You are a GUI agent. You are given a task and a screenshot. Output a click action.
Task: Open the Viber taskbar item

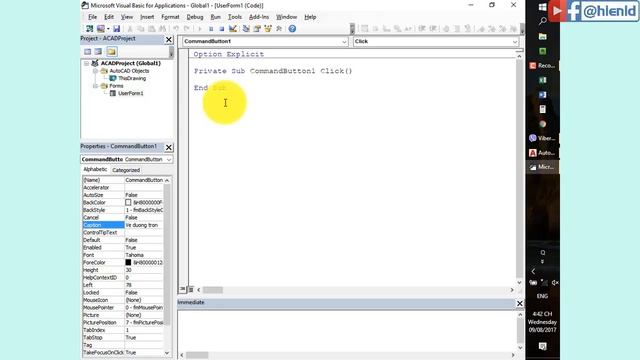pos(542,138)
